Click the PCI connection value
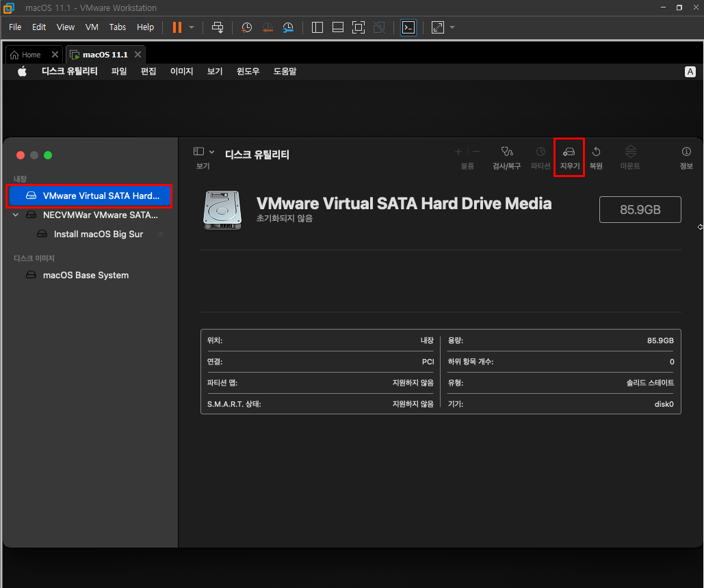Viewport: 704px width, 588px height. 428,362
